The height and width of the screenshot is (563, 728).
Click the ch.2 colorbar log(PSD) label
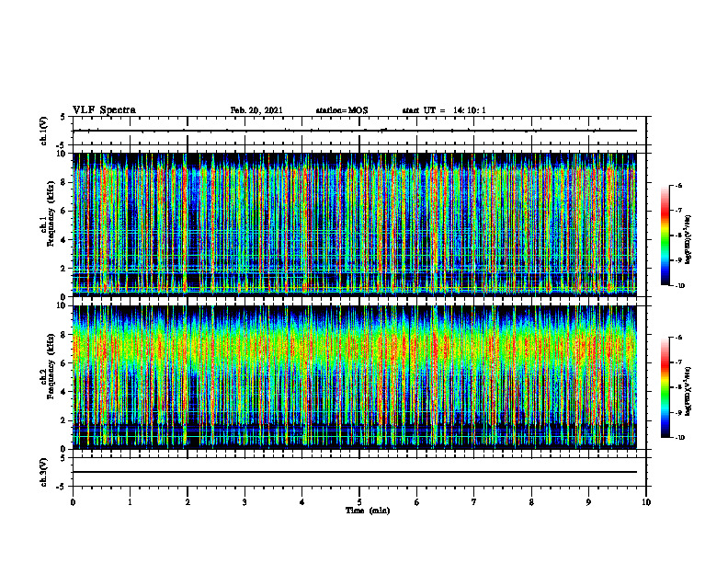coord(688,391)
